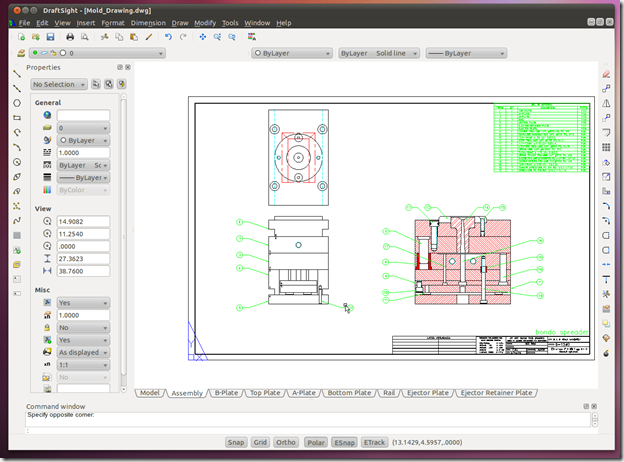Select the Arc tool in left toolbar
The width and height of the screenshot is (624, 462).
17,147
